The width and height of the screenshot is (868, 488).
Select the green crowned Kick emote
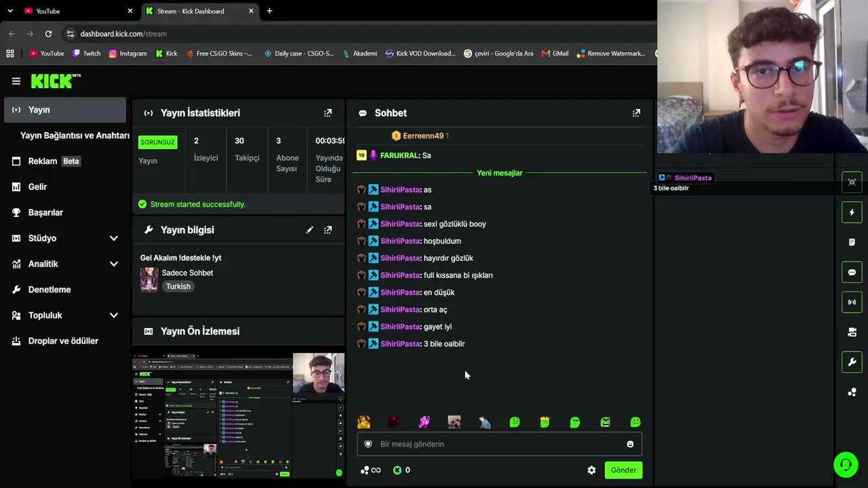545,422
